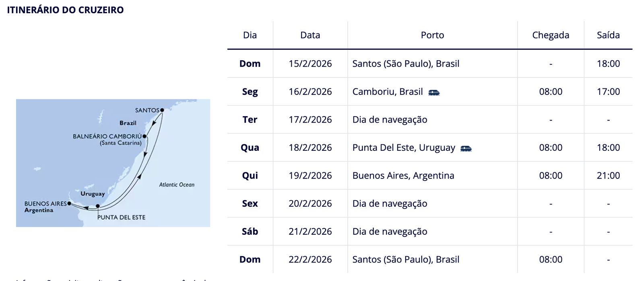Click the Punta Del Este, Uruguay port name

click(404, 148)
